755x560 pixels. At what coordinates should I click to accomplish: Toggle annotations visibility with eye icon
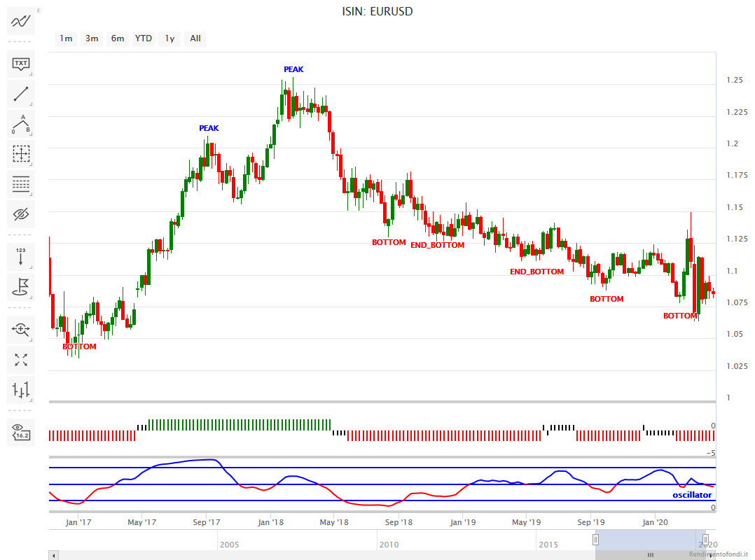[21, 213]
